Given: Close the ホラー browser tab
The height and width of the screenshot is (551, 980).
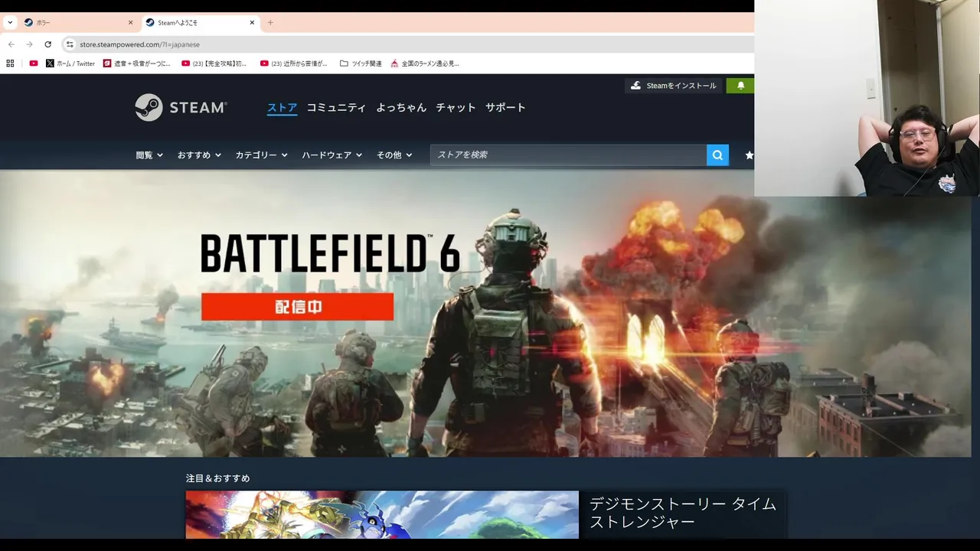Looking at the screenshot, I should [x=130, y=22].
